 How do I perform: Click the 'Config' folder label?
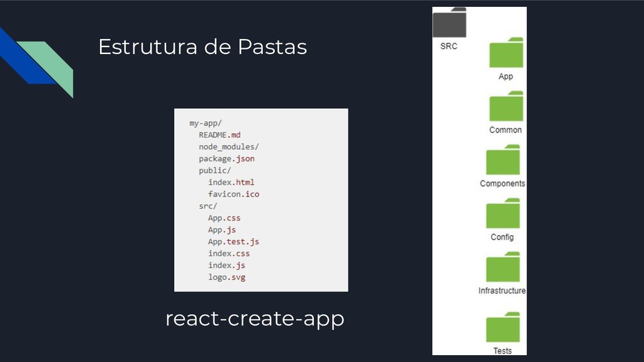(x=502, y=237)
